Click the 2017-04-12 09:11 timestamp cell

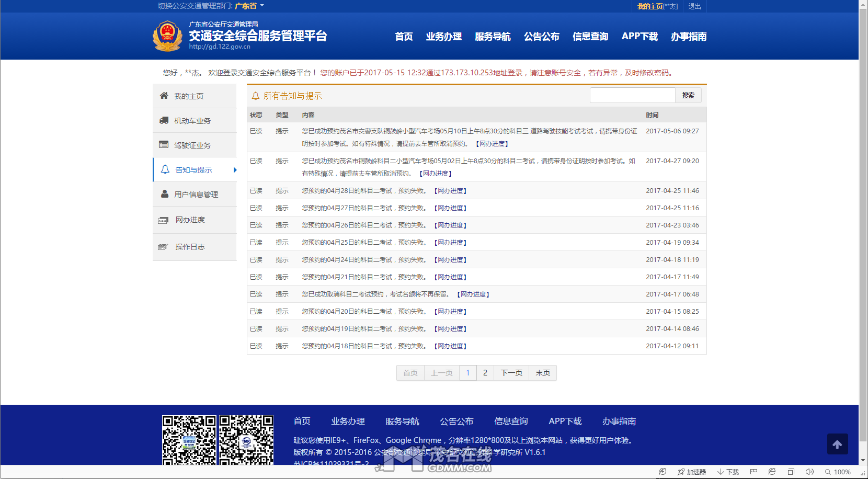coord(672,346)
